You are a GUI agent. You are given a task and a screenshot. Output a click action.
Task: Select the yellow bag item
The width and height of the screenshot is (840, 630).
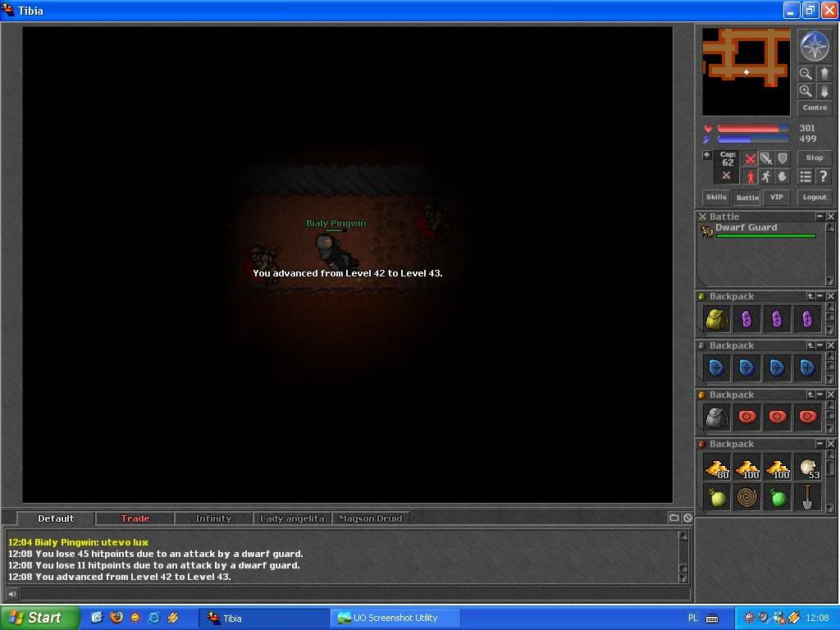click(x=716, y=498)
